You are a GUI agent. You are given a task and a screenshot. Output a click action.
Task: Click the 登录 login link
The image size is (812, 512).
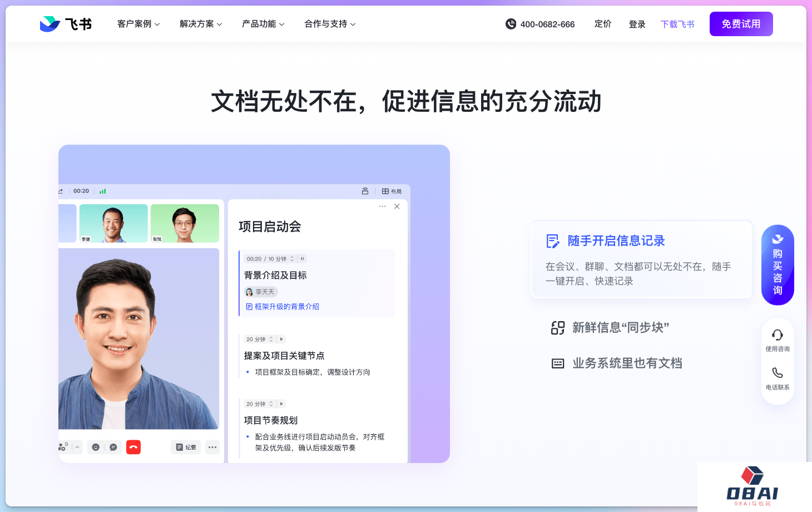(637, 24)
